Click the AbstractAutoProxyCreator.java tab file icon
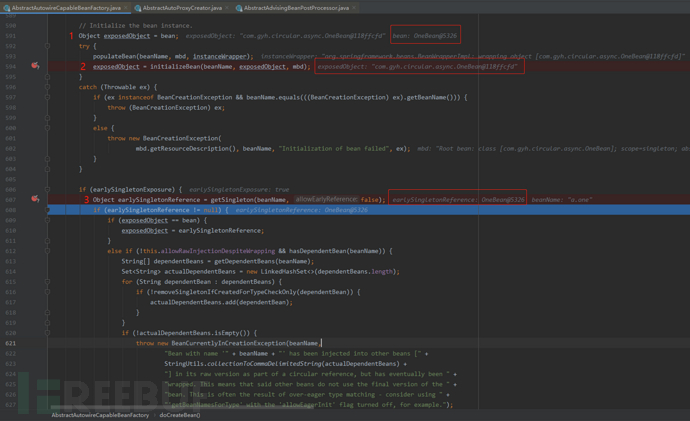690x421 pixels. coord(138,7)
